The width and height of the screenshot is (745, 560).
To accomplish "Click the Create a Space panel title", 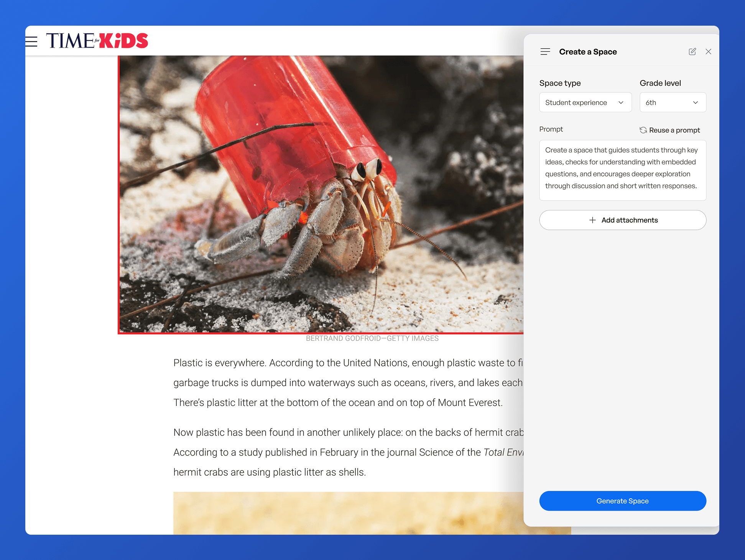I will (588, 52).
